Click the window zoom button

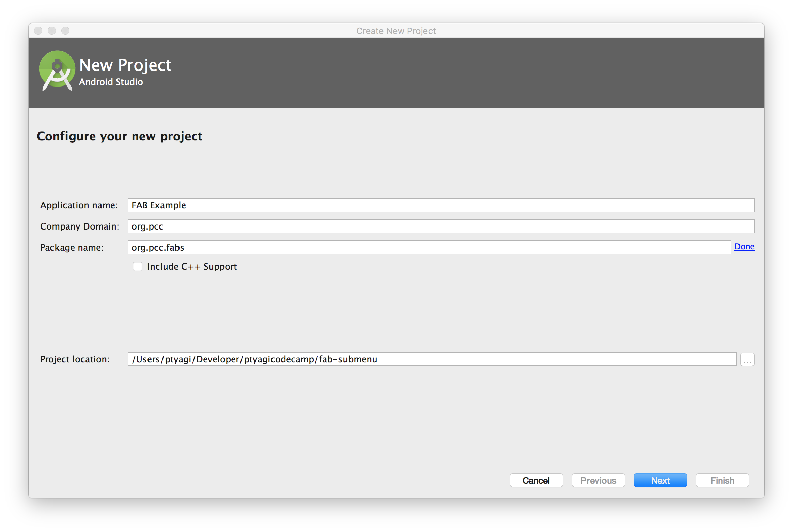click(x=65, y=31)
